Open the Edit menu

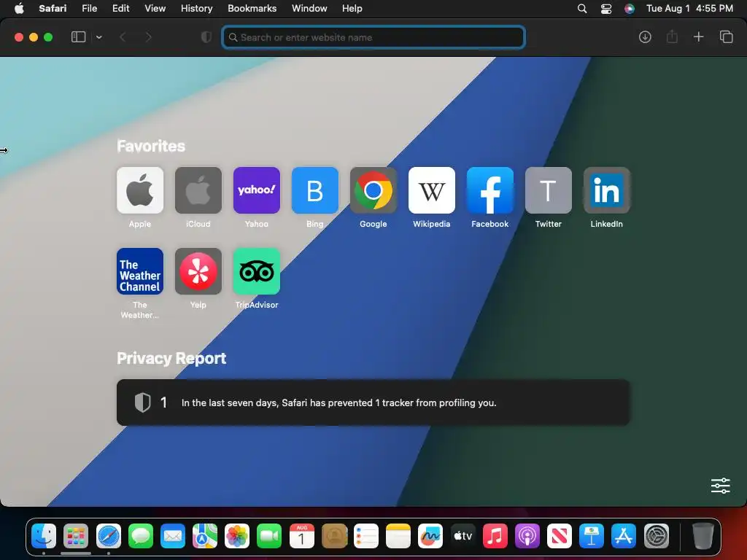pyautogui.click(x=120, y=8)
